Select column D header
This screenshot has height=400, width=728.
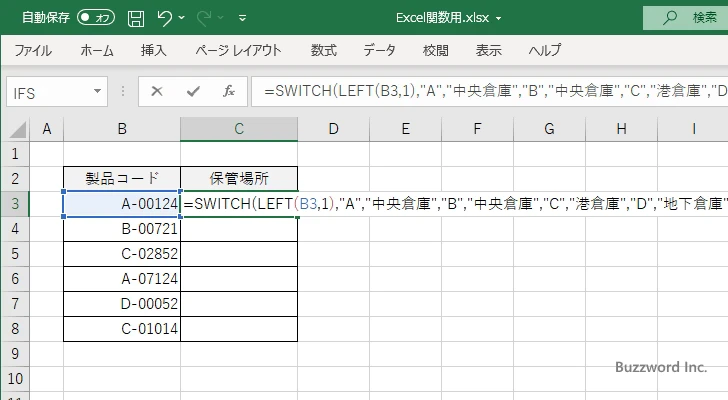pos(333,129)
